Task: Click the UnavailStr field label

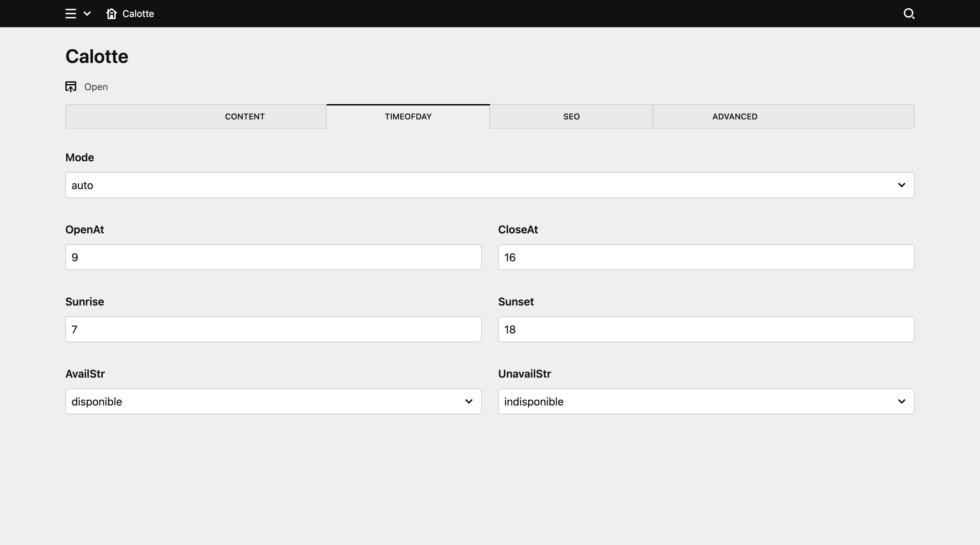Action: tap(524, 374)
